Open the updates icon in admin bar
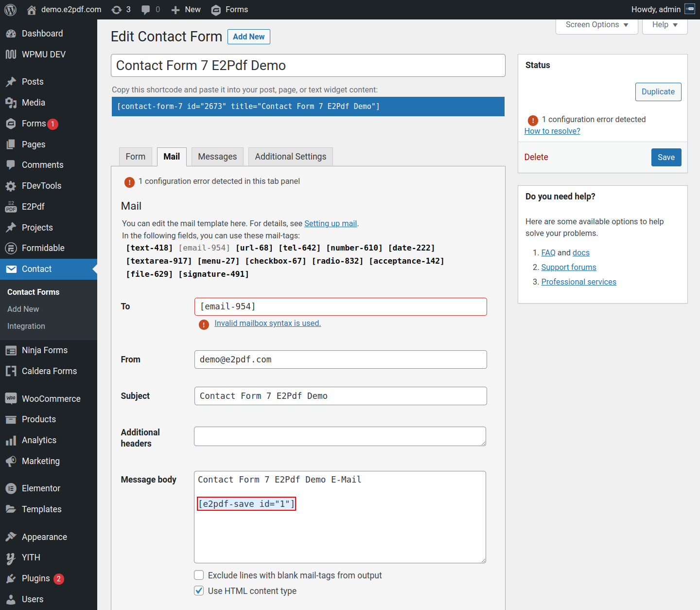Screen dimensions: 700x610 click(117, 10)
